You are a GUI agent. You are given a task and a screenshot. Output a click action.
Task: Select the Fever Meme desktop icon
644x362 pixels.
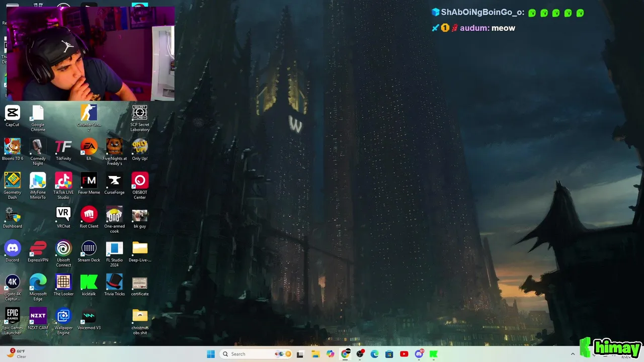coord(89,184)
